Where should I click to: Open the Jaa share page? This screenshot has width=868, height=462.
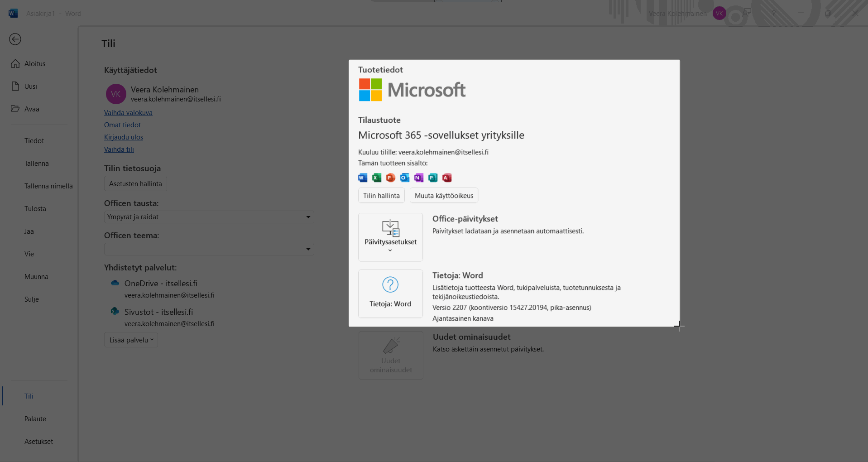point(29,231)
